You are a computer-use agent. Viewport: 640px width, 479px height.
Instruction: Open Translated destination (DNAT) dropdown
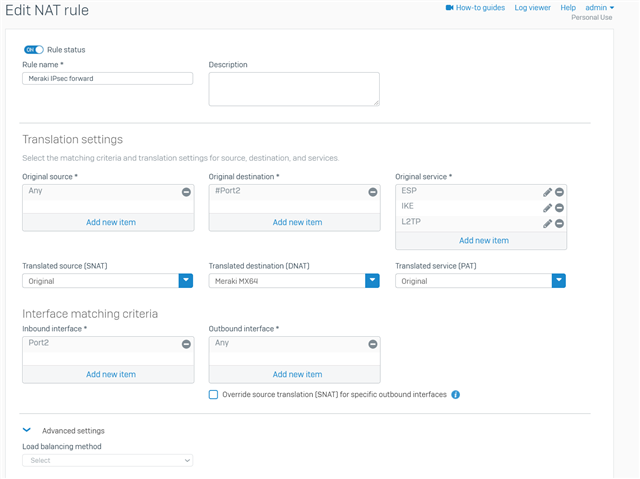point(372,281)
